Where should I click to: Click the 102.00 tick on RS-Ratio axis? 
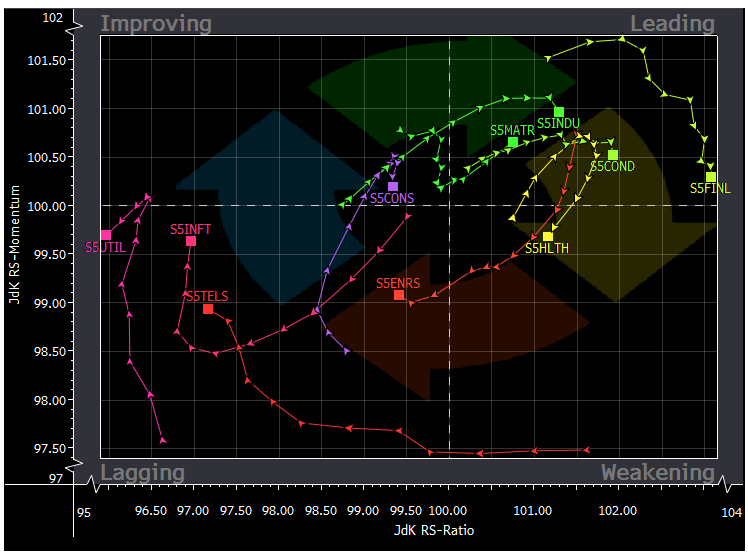point(618,511)
